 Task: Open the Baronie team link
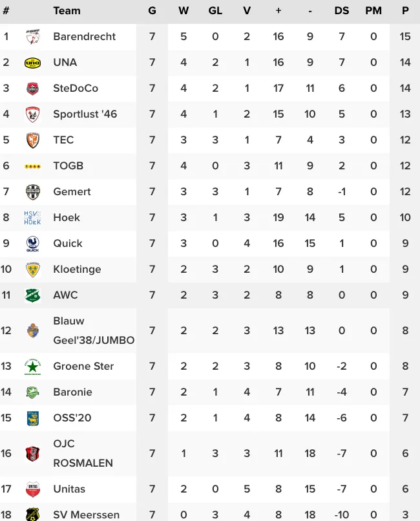tap(72, 392)
